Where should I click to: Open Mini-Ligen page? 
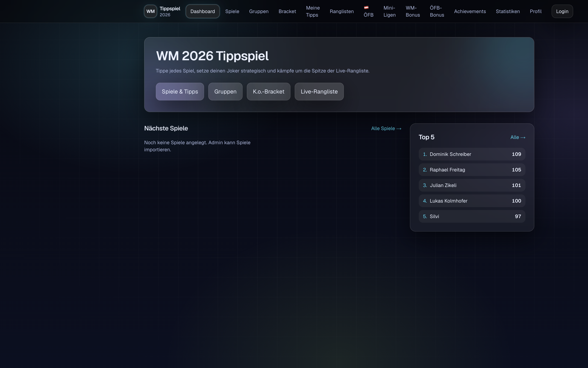click(x=389, y=11)
